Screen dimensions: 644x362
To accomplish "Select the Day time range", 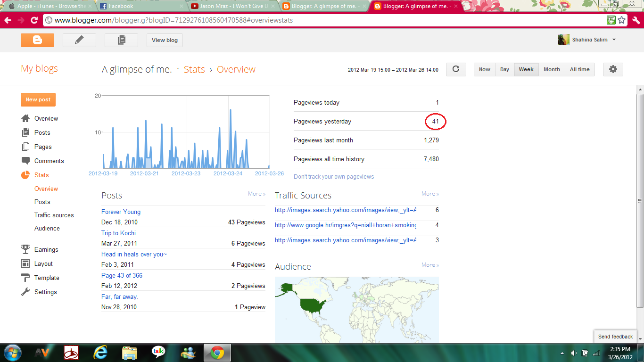I will 504,69.
